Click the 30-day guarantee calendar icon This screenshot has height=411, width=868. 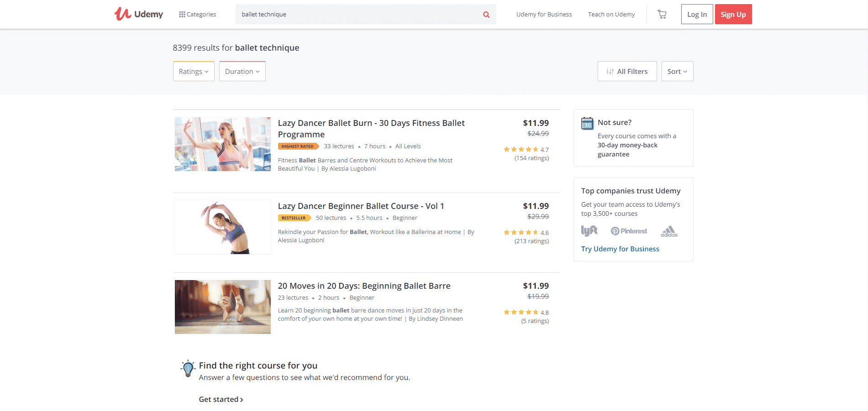tap(587, 123)
